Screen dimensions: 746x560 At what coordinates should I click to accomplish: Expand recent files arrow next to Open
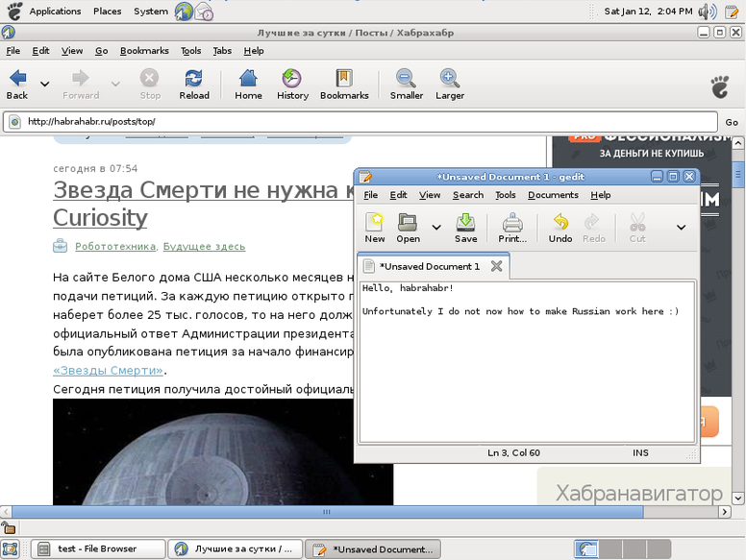tap(436, 228)
